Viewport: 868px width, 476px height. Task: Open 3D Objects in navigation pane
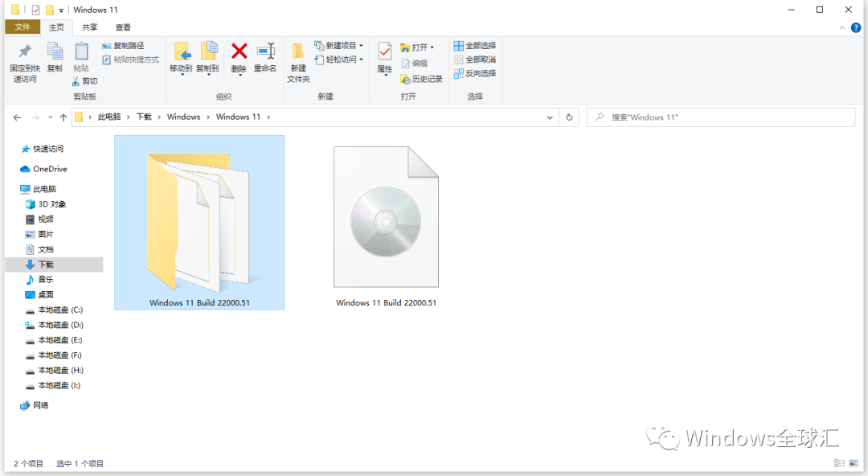(x=46, y=204)
